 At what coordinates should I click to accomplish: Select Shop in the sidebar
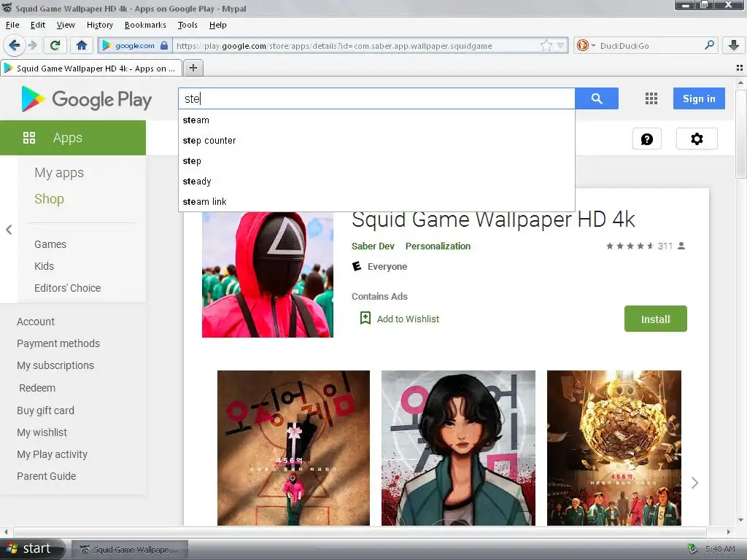[49, 198]
